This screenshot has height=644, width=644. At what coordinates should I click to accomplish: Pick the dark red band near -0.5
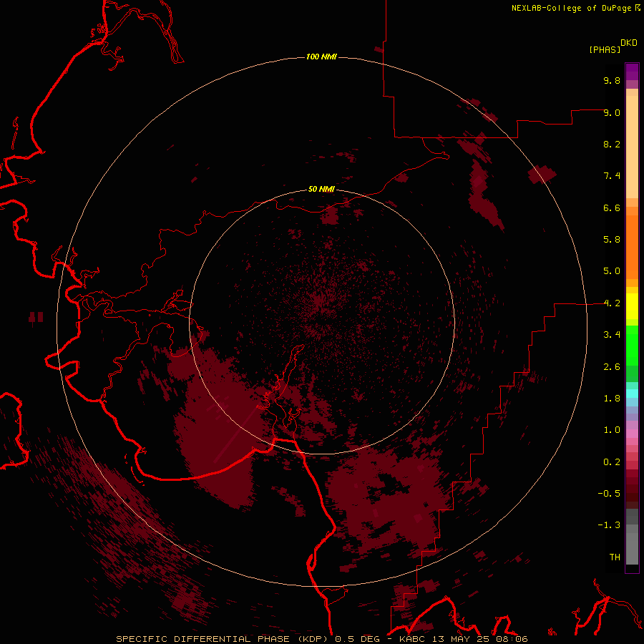[x=632, y=493]
